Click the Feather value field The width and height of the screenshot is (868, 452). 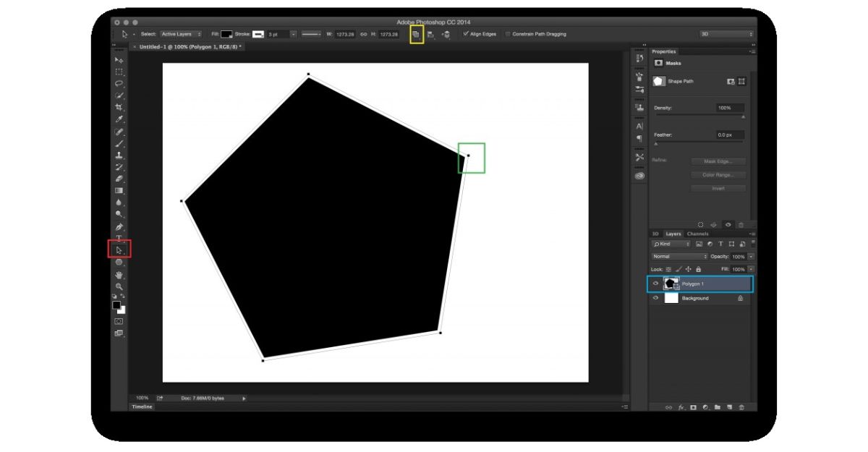[x=730, y=135]
